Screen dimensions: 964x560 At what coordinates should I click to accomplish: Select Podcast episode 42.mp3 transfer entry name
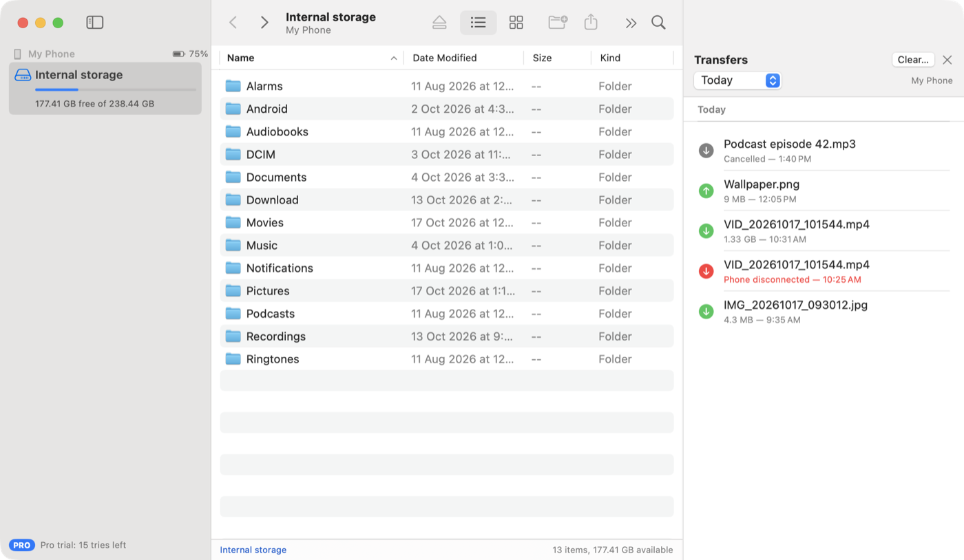(790, 144)
